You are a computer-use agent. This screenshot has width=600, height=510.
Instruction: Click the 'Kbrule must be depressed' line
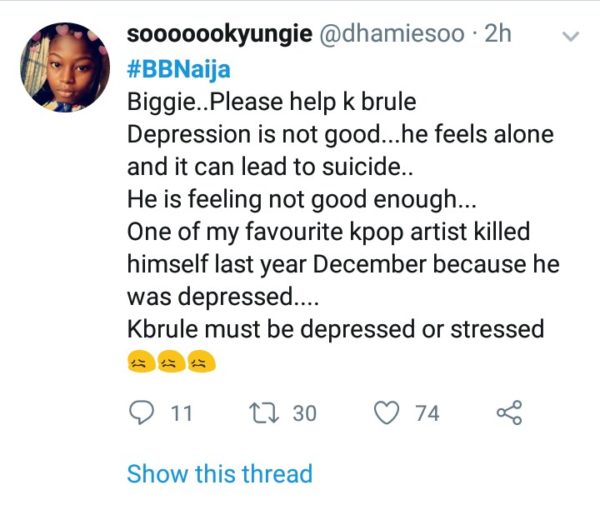pos(335,328)
